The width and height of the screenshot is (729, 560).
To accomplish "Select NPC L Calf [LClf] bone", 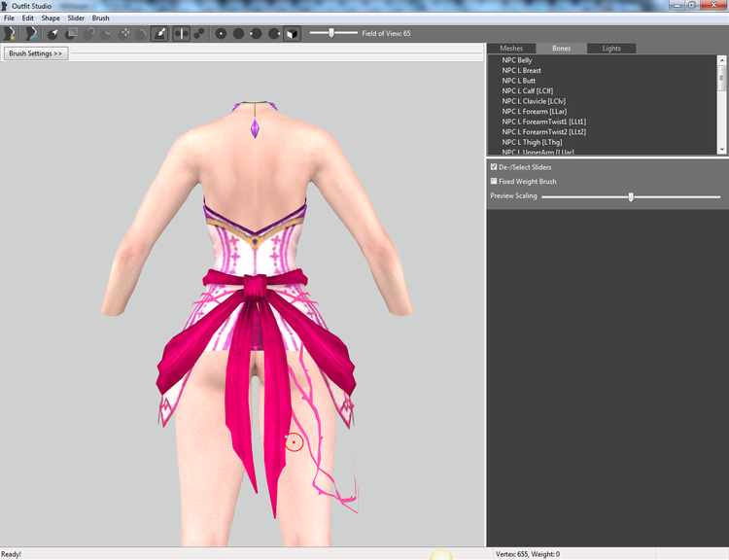I will [x=528, y=90].
